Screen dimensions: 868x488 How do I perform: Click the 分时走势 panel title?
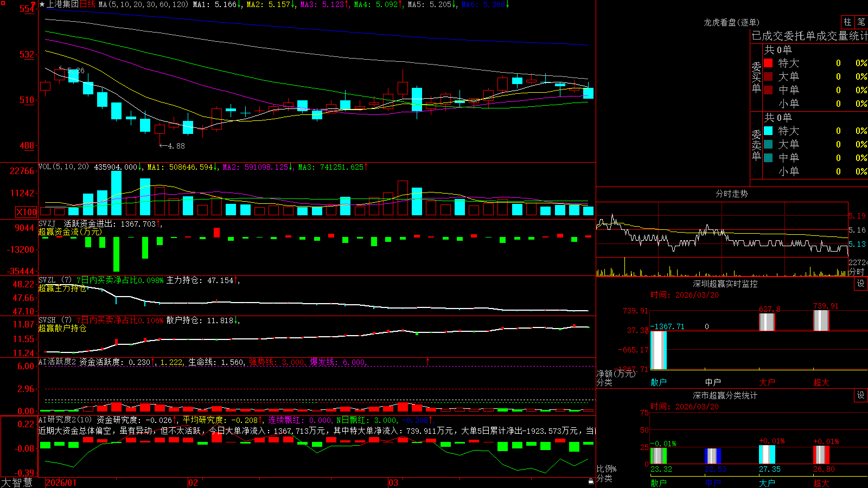[731, 194]
